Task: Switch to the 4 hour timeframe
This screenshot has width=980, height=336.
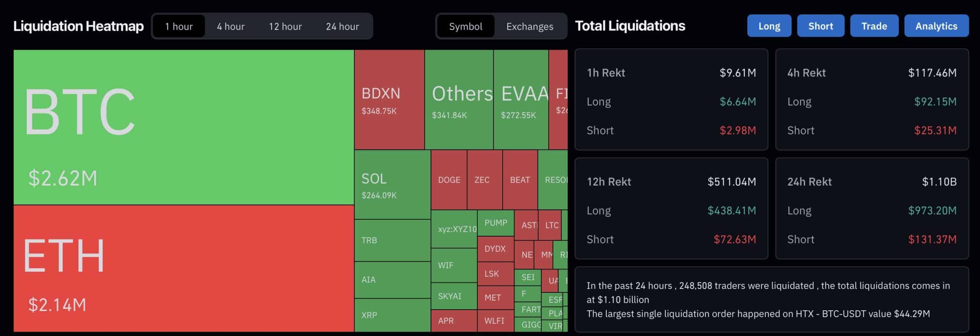Action: [x=230, y=26]
